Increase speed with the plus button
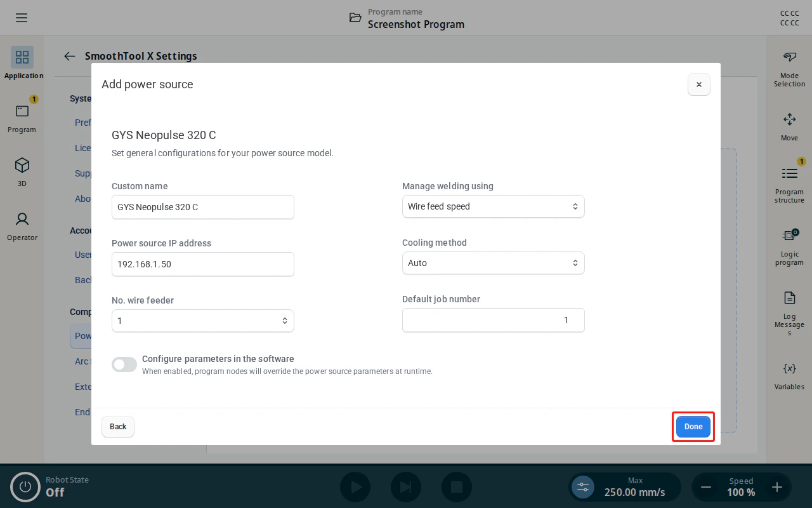Viewport: 812px width, 508px height. pyautogui.click(x=776, y=487)
